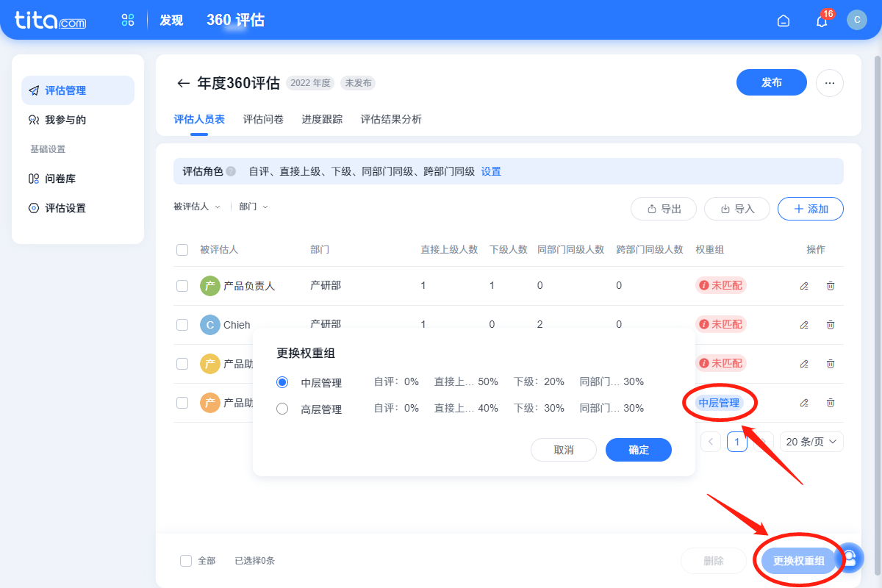Switch to the 评估问卷 tab
The height and width of the screenshot is (588, 882).
[x=263, y=119]
